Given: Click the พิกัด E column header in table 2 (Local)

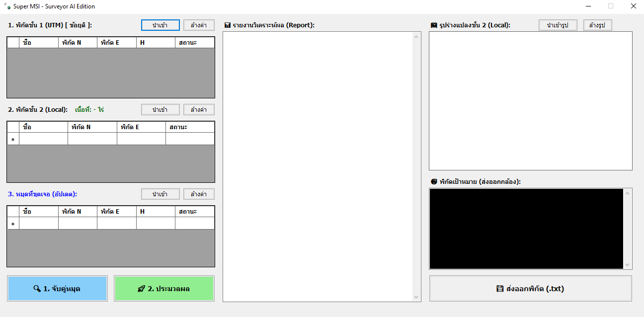Looking at the screenshot, I should [142, 127].
